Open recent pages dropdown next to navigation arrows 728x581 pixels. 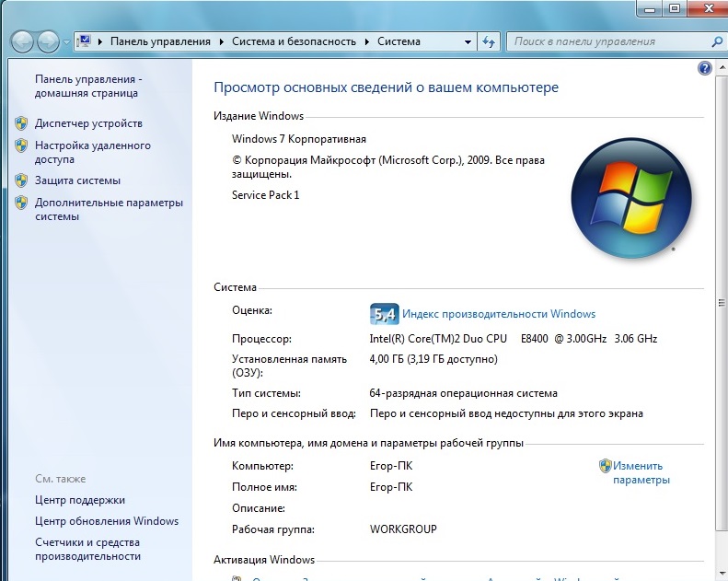(66, 42)
